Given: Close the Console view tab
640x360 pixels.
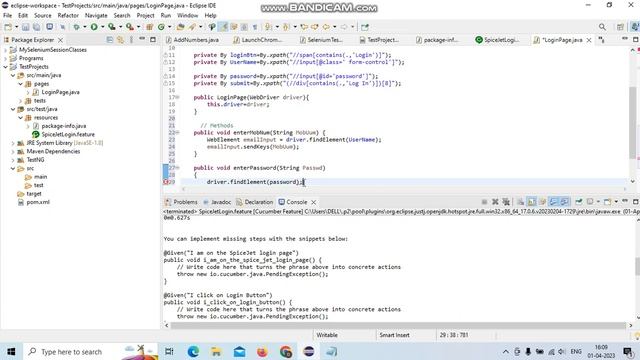Looking at the screenshot, I should pyautogui.click(x=313, y=202).
